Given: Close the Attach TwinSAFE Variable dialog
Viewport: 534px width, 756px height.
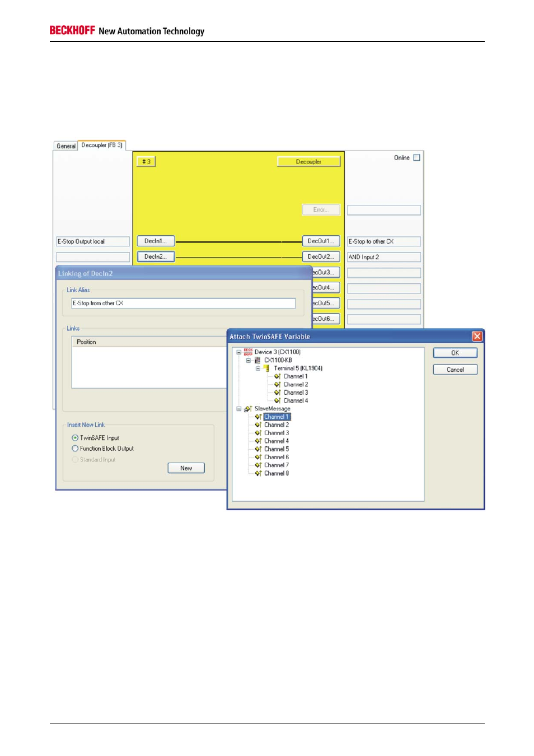Looking at the screenshot, I should [477, 336].
